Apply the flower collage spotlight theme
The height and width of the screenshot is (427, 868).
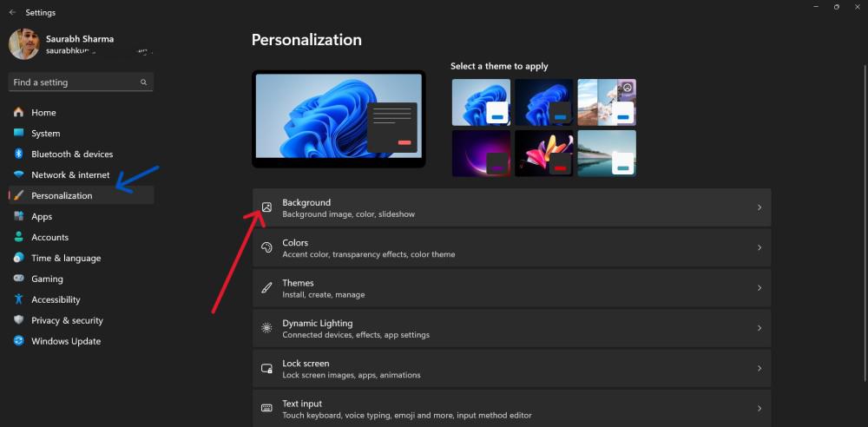coord(607,102)
